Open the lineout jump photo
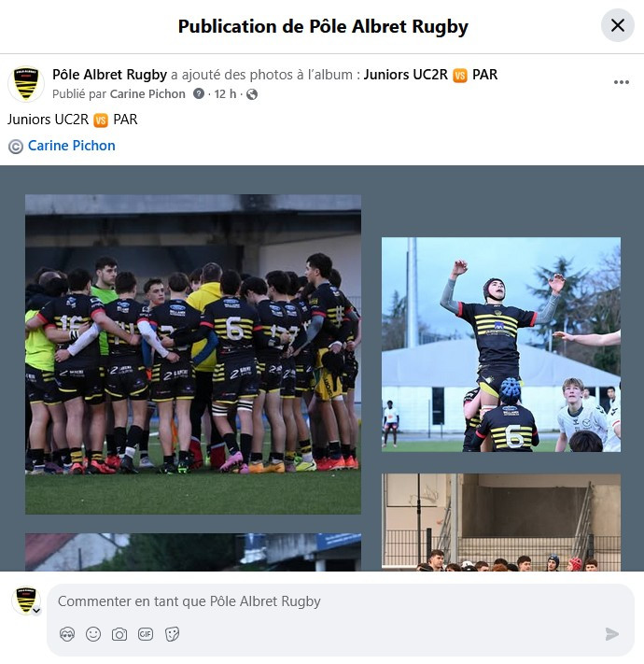Viewport: 644px width, 664px height. tap(501, 345)
